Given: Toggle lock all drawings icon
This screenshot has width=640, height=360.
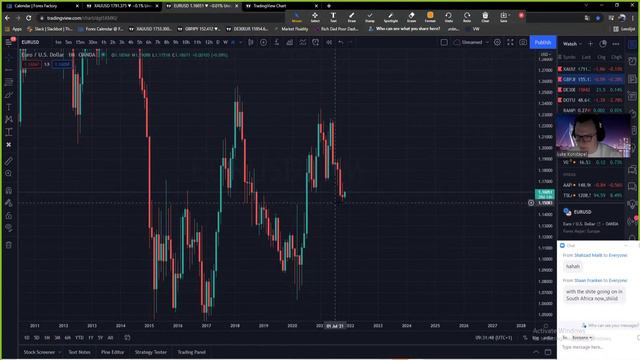Looking at the screenshot, I should click(9, 216).
